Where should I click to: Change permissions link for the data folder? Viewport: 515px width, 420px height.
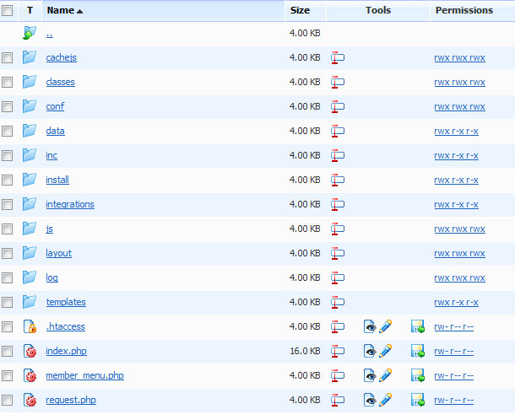(456, 132)
